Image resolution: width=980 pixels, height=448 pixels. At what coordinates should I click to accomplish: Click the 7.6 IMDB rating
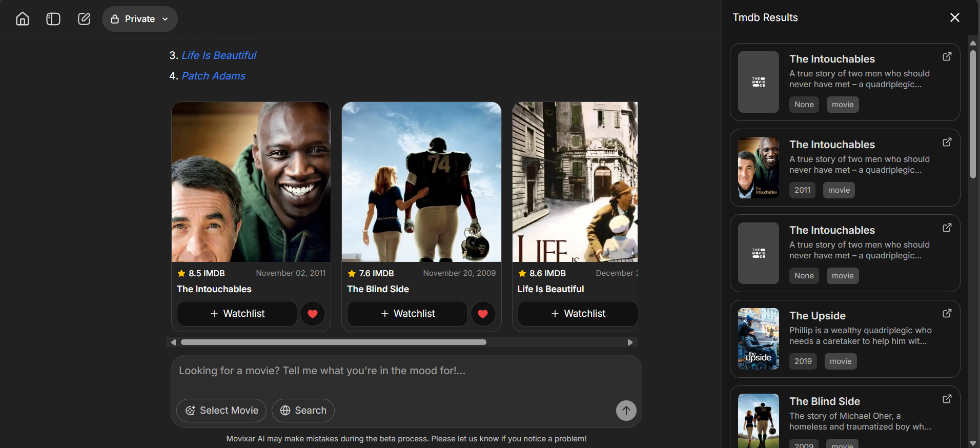[x=372, y=273]
